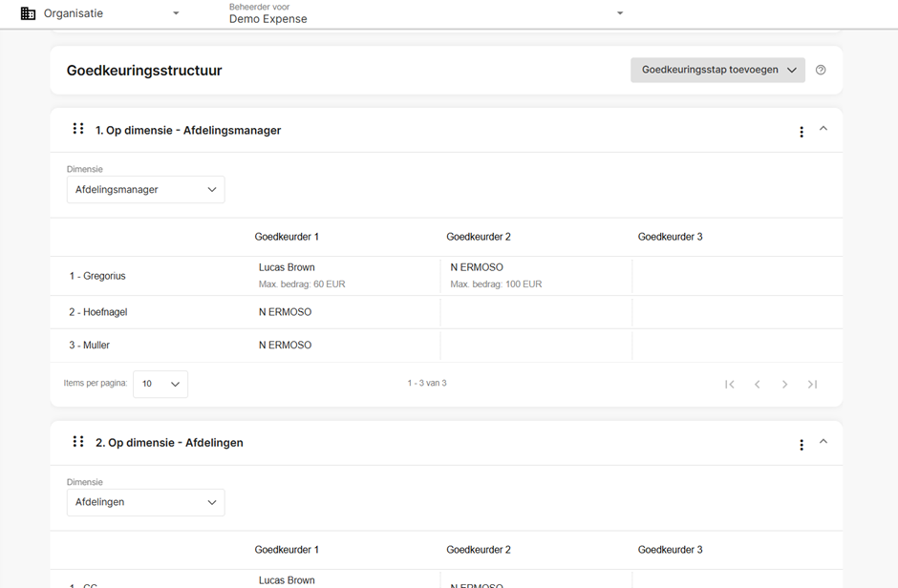
Task: Click Goedkeuringsstap toevoegen button
Action: point(717,70)
